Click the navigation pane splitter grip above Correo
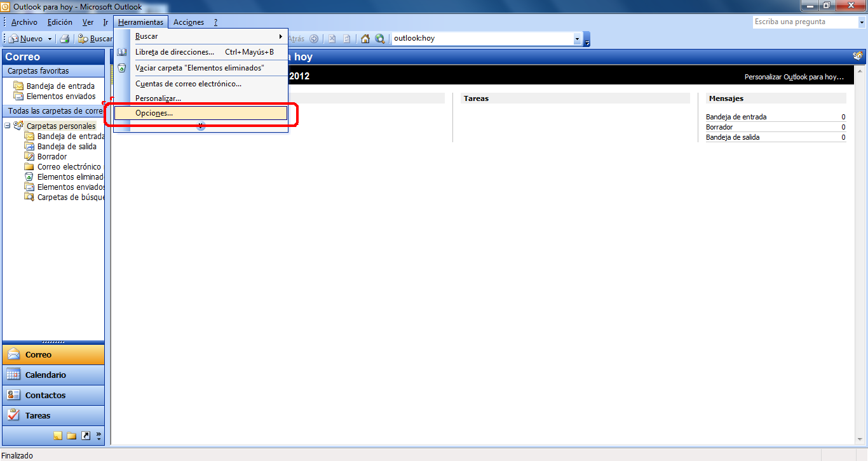The image size is (868, 461). coord(53,342)
